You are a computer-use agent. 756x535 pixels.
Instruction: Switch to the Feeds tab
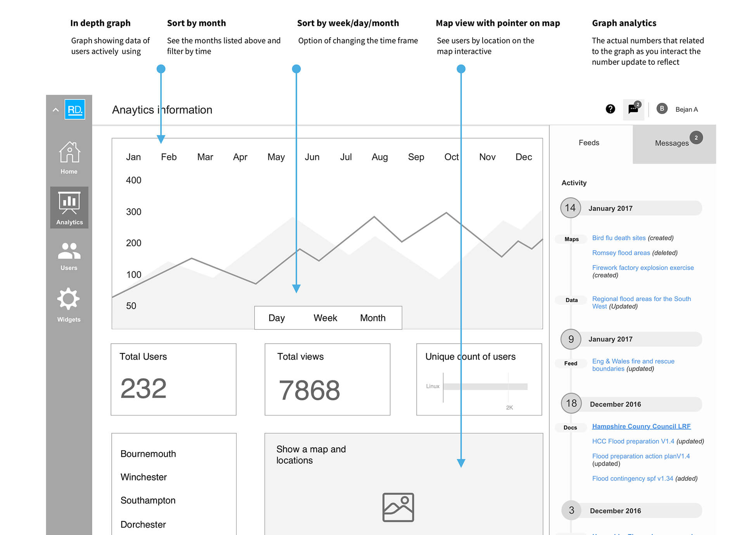[x=588, y=143]
